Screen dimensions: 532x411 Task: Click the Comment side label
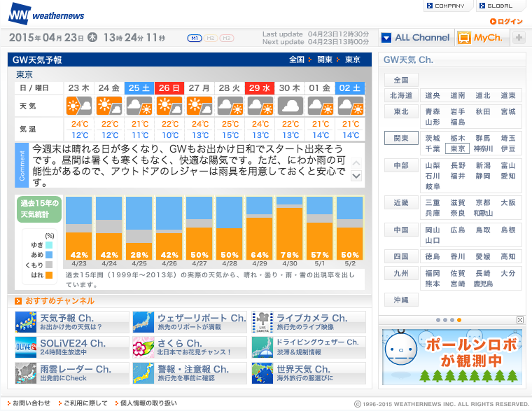pos(22,165)
